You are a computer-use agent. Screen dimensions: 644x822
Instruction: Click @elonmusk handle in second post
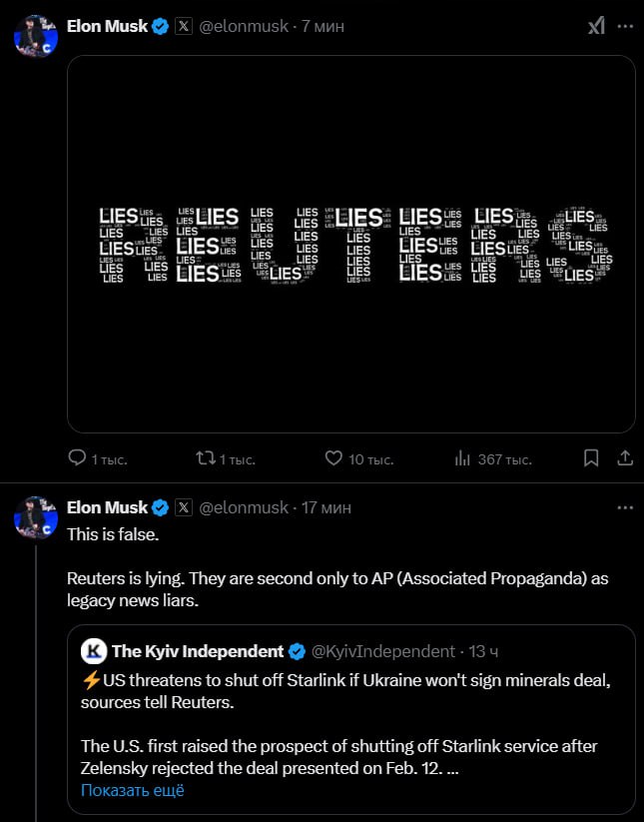click(244, 507)
